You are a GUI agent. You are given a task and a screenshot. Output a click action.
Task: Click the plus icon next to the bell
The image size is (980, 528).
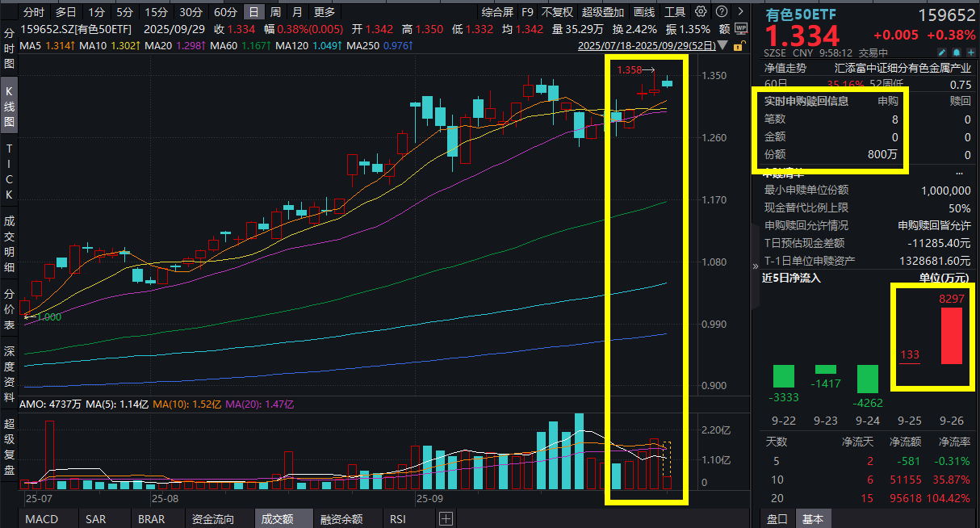[970, 51]
